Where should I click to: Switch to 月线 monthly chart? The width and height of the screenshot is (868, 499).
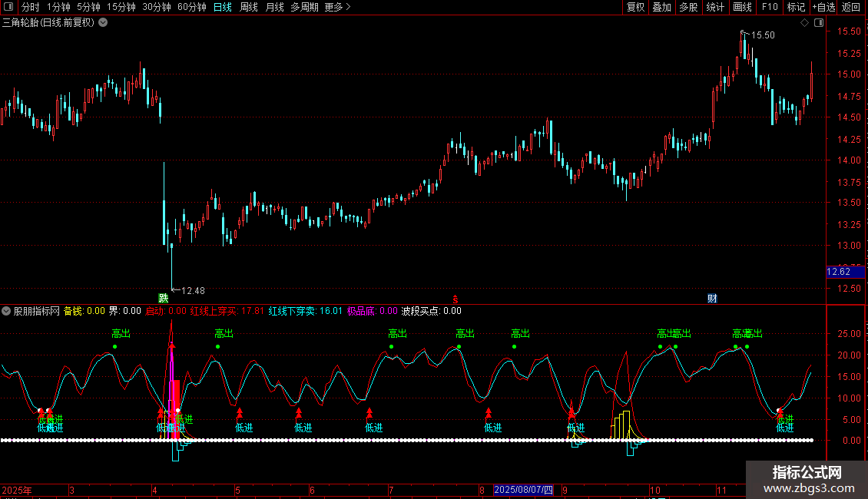(x=274, y=7)
